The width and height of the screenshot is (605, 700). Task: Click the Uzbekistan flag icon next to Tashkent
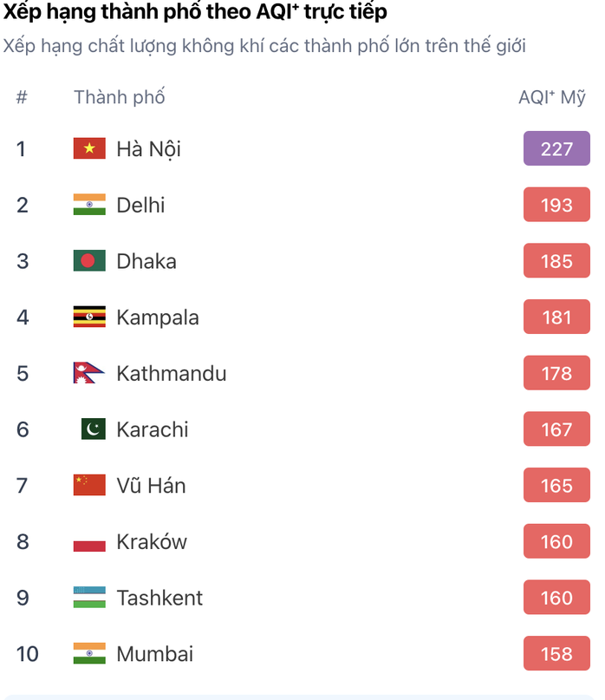click(89, 598)
